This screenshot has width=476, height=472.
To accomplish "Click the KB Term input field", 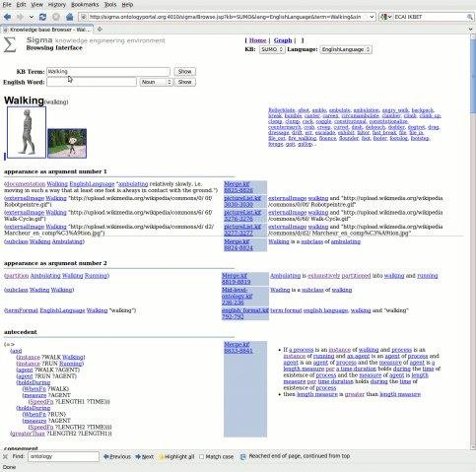I will (108, 72).
